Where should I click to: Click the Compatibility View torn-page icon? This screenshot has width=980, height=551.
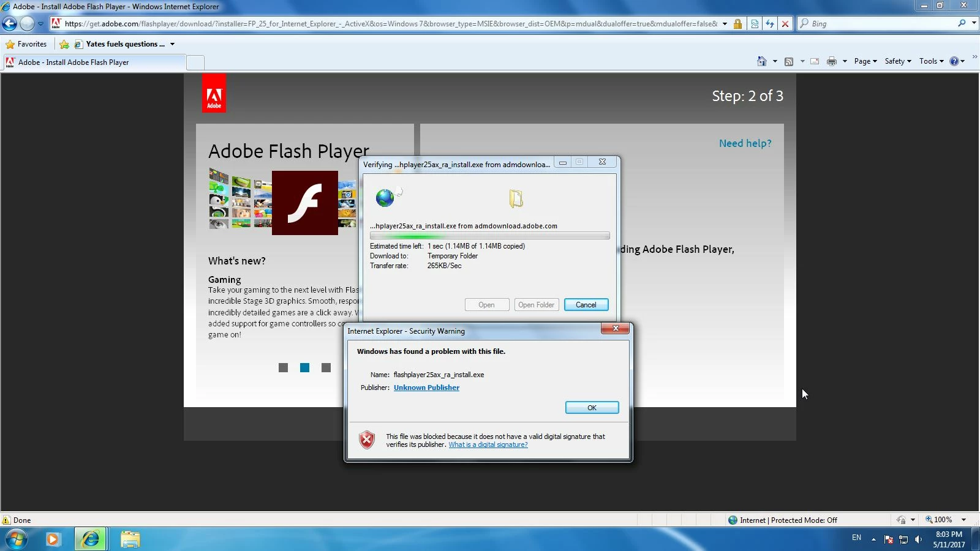[755, 24]
